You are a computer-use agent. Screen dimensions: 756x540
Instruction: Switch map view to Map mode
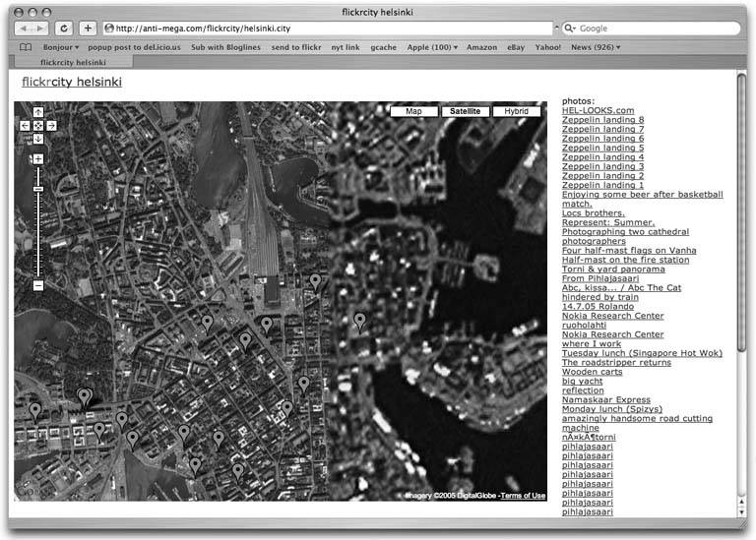(413, 112)
